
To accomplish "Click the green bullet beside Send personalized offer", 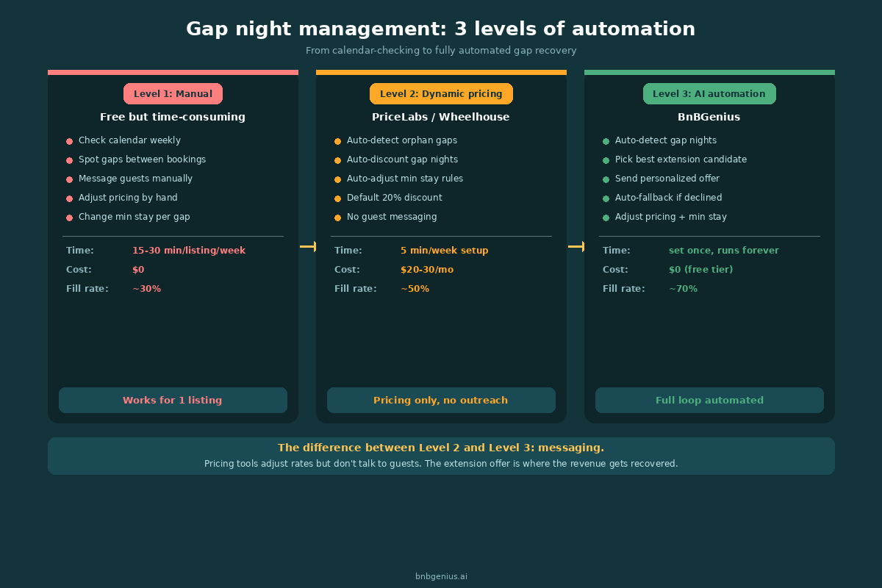I will (x=606, y=179).
